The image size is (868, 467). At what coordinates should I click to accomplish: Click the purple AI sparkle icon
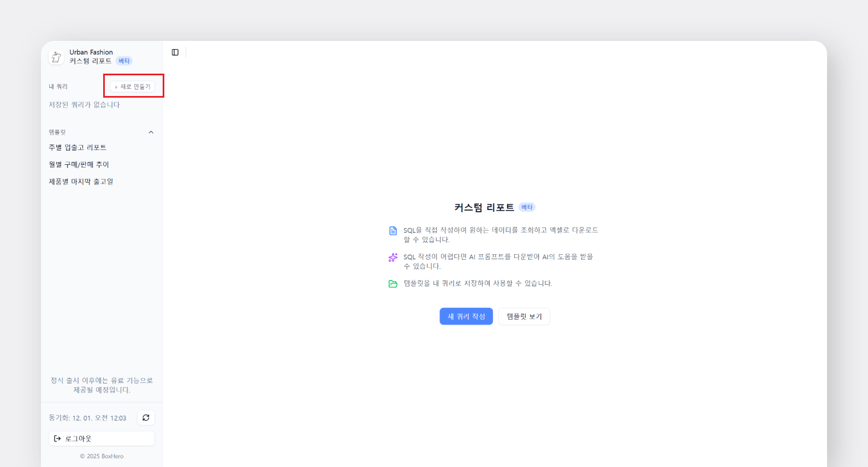tap(393, 258)
